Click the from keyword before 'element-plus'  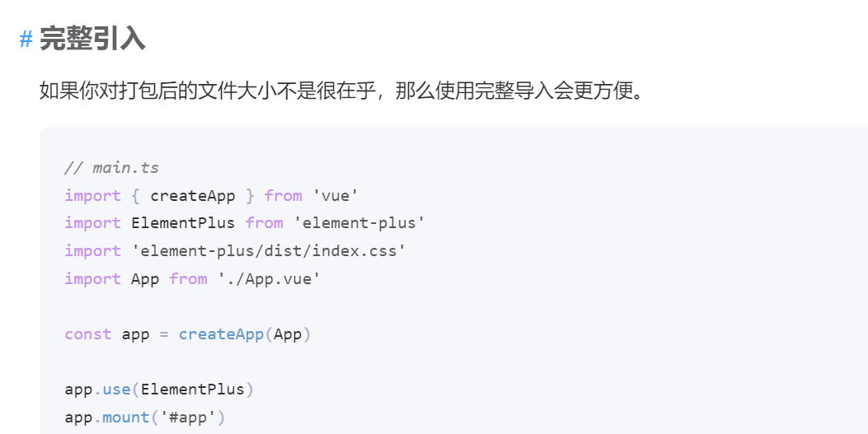point(264,223)
